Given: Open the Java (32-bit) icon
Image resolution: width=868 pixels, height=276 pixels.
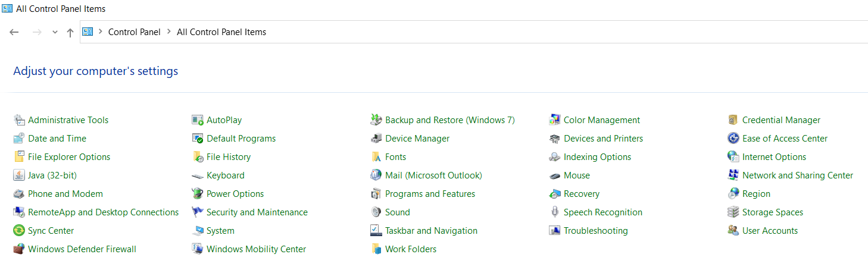Looking at the screenshot, I should click(18, 175).
